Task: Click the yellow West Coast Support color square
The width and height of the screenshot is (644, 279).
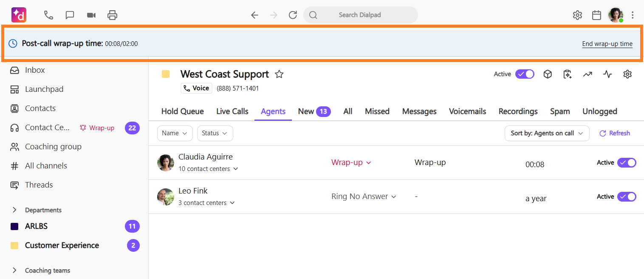Action: click(x=166, y=74)
